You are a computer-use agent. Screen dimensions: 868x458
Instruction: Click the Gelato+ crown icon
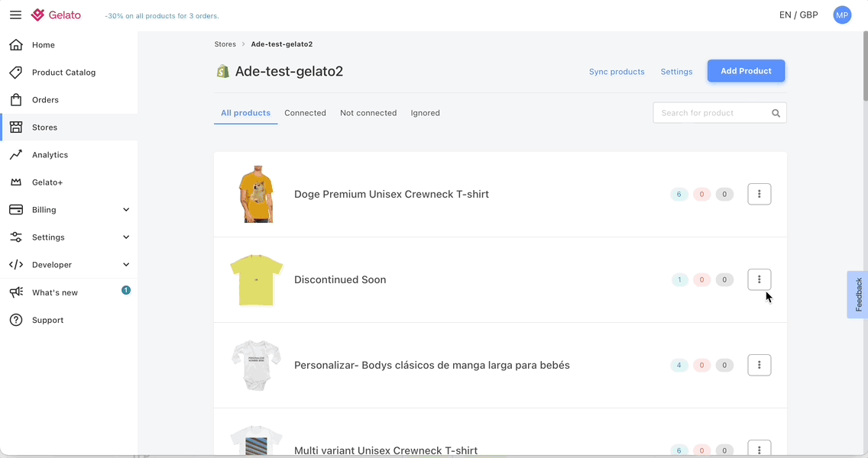tap(16, 182)
